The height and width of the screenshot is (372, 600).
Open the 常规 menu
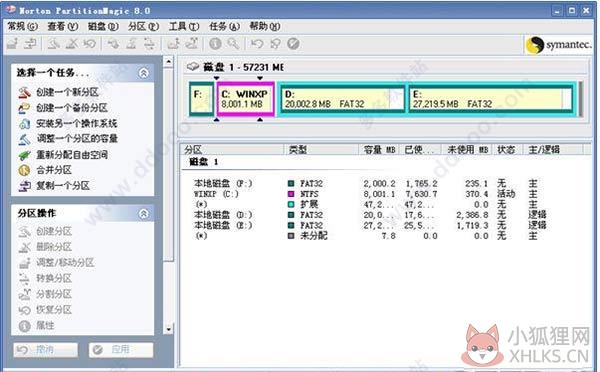tap(23, 26)
